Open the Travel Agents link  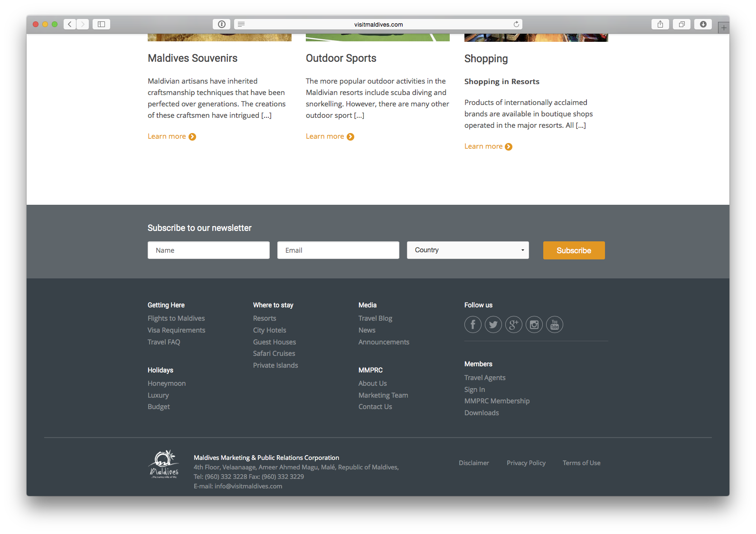pos(485,378)
